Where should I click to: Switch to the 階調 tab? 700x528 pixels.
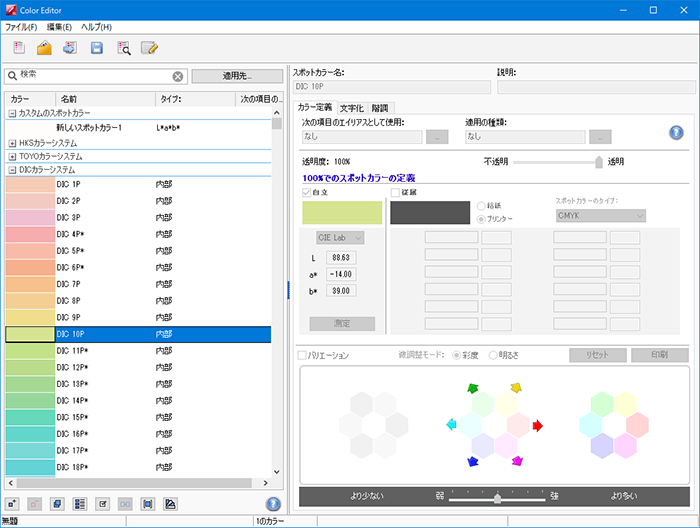pos(380,108)
